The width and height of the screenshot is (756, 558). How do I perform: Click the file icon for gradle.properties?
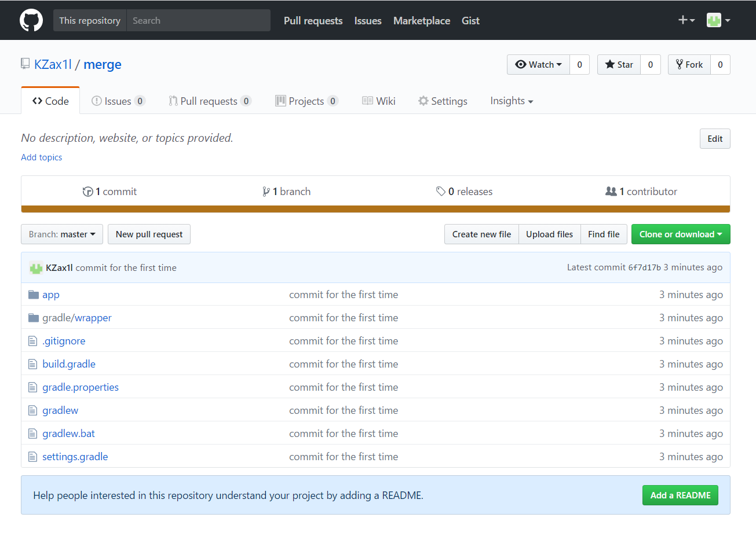pos(33,387)
